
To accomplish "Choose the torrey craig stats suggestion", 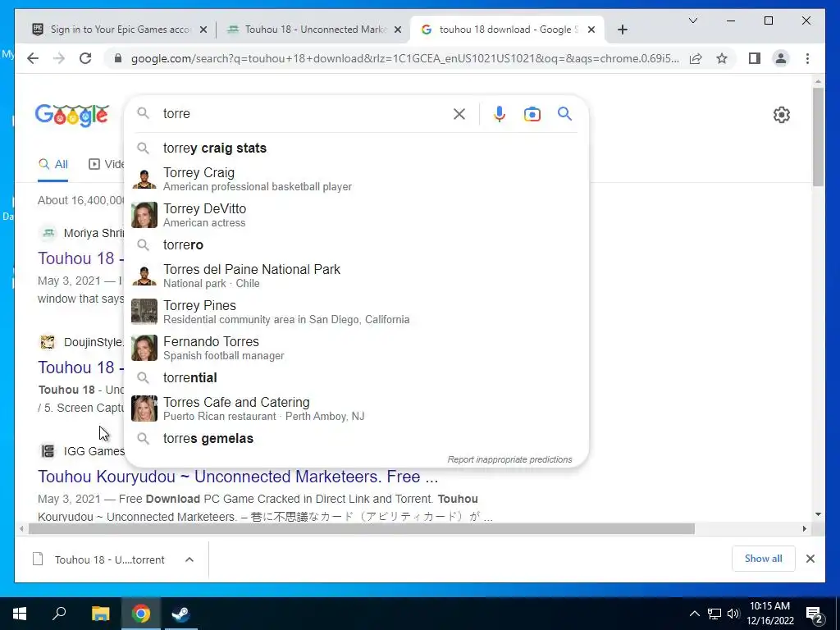I will tap(356, 148).
